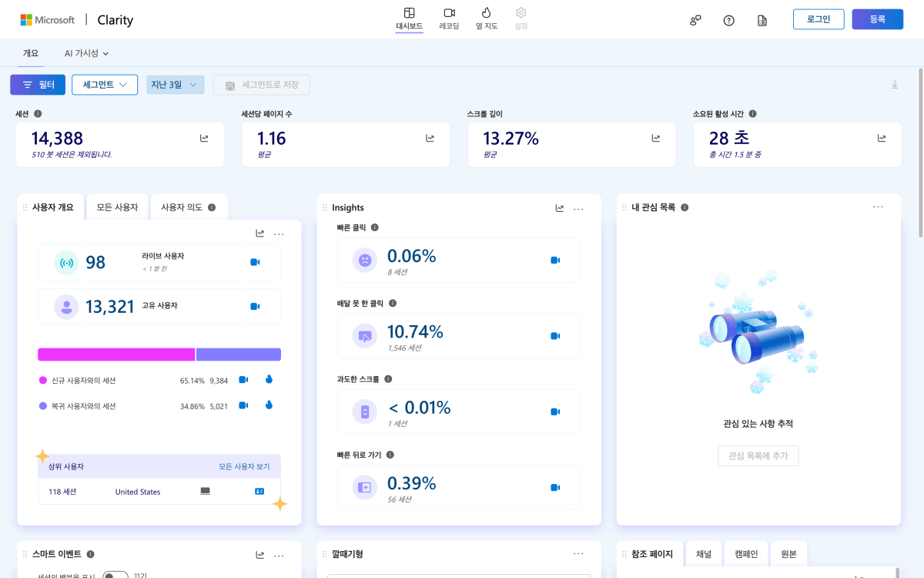Open trend chart icon in 세션당 페이지 수 card

tap(430, 139)
